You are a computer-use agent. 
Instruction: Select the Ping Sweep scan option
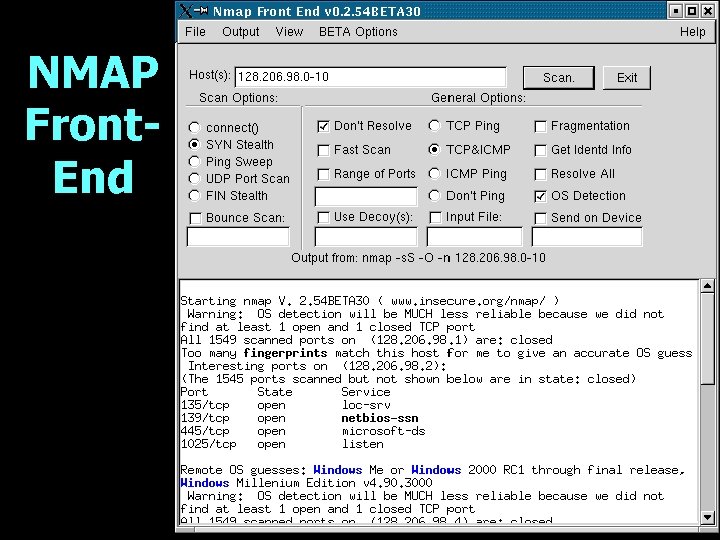pos(194,161)
